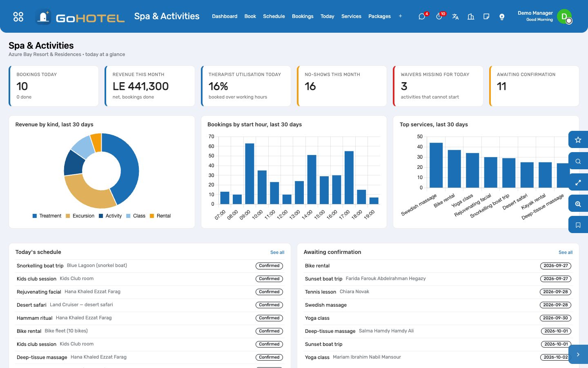Open the sticky notes icon

(x=486, y=16)
